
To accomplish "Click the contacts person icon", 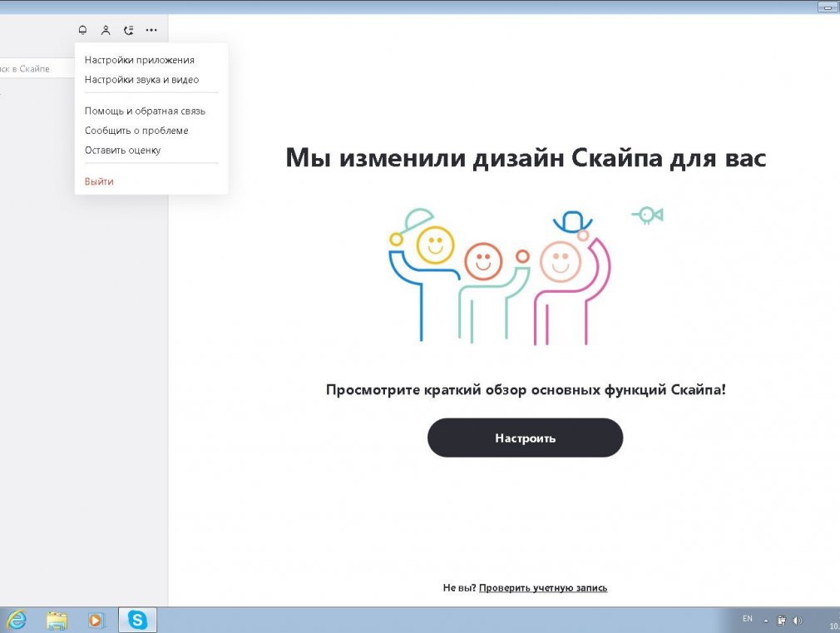I will point(106,30).
